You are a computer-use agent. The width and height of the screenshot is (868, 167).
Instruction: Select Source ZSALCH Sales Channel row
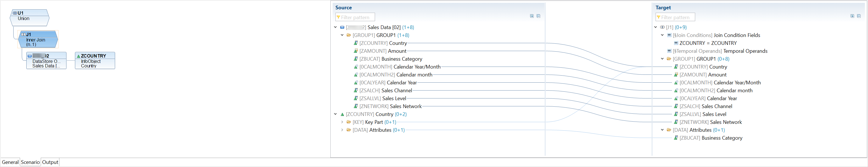click(x=383, y=90)
